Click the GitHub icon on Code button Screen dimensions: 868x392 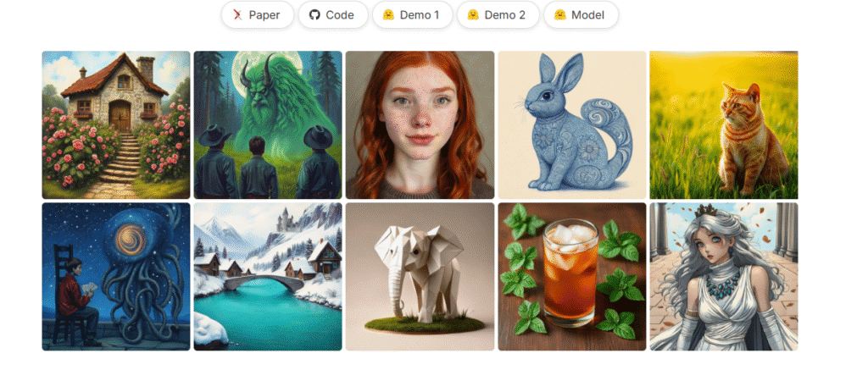[314, 15]
